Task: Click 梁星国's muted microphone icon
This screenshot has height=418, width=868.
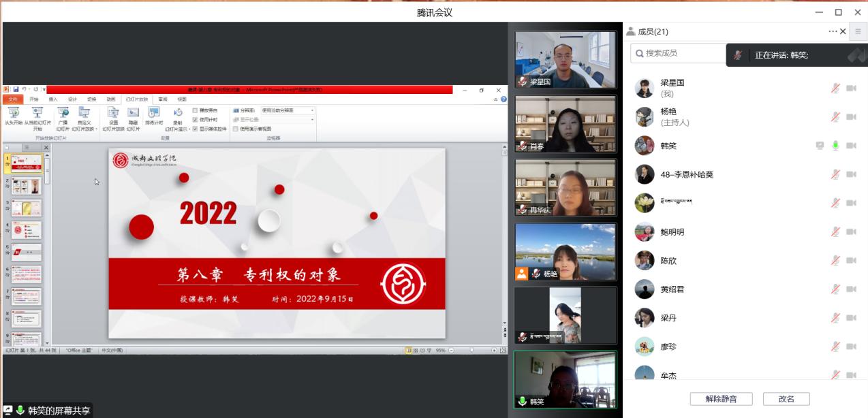Action: (835, 89)
